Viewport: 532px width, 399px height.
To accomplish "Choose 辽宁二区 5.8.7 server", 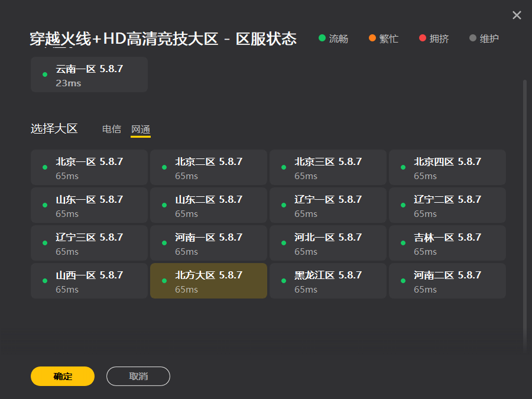I will click(x=447, y=205).
